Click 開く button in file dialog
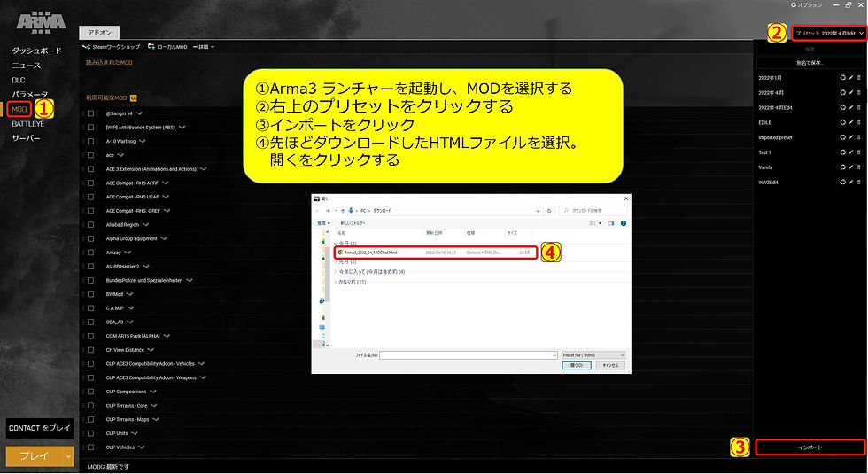The image size is (868, 474). 577,365
